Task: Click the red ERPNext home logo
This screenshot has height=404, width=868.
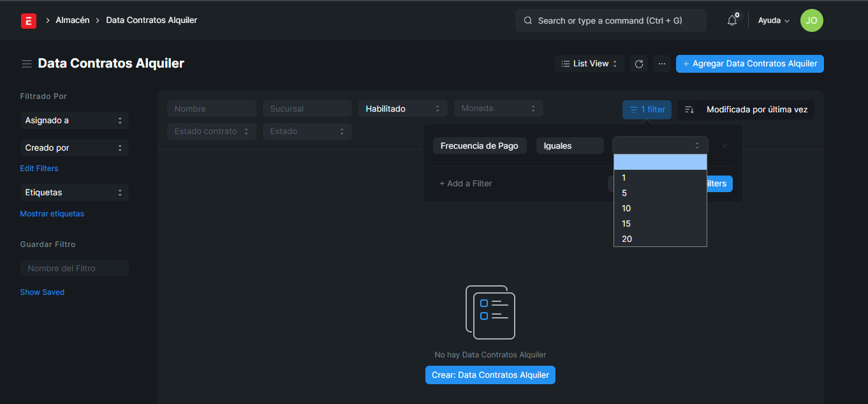Action: pyautogui.click(x=28, y=20)
